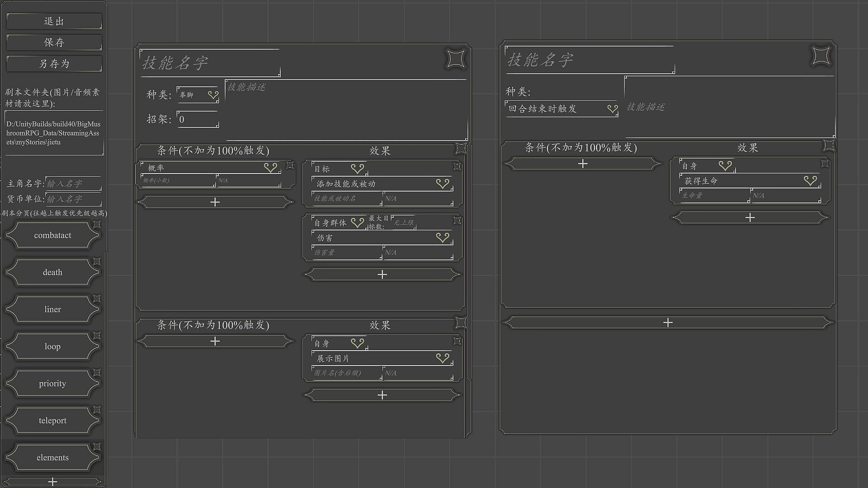Switch to the liner script page
The height and width of the screenshot is (488, 868).
(52, 310)
